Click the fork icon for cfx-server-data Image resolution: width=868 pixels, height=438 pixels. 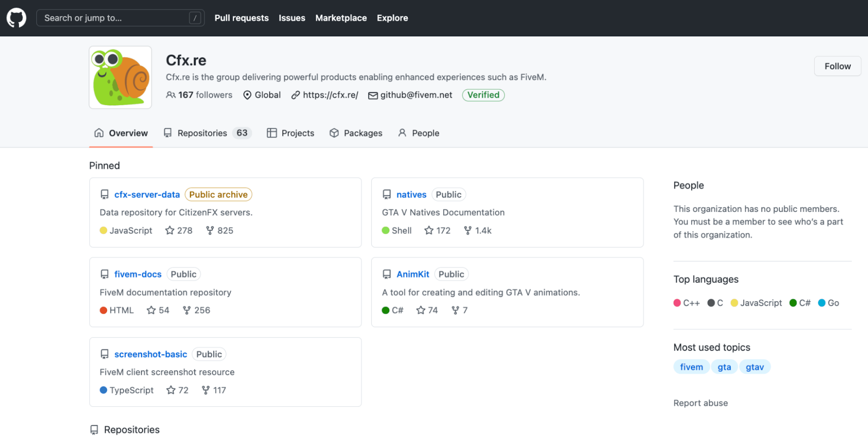pyautogui.click(x=210, y=230)
